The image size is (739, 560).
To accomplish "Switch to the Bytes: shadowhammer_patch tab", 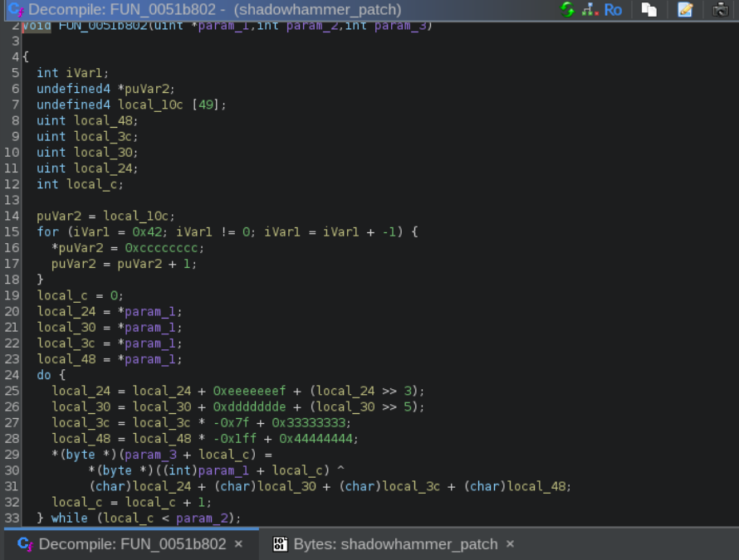I will pyautogui.click(x=395, y=544).
